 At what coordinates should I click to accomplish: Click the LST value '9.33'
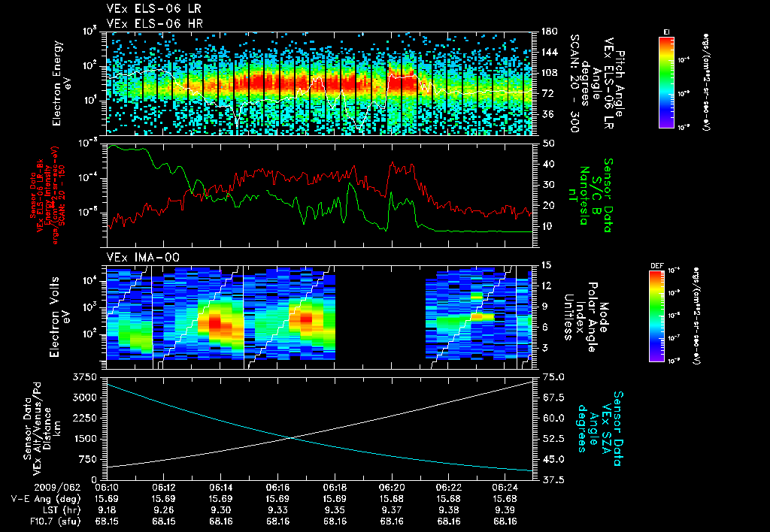coord(278,510)
